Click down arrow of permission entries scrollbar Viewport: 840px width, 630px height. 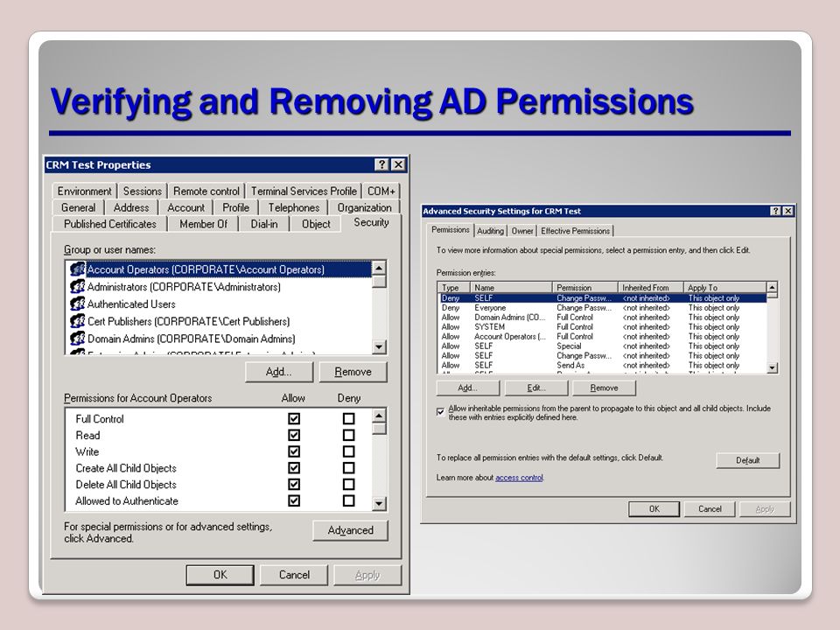pos(772,367)
